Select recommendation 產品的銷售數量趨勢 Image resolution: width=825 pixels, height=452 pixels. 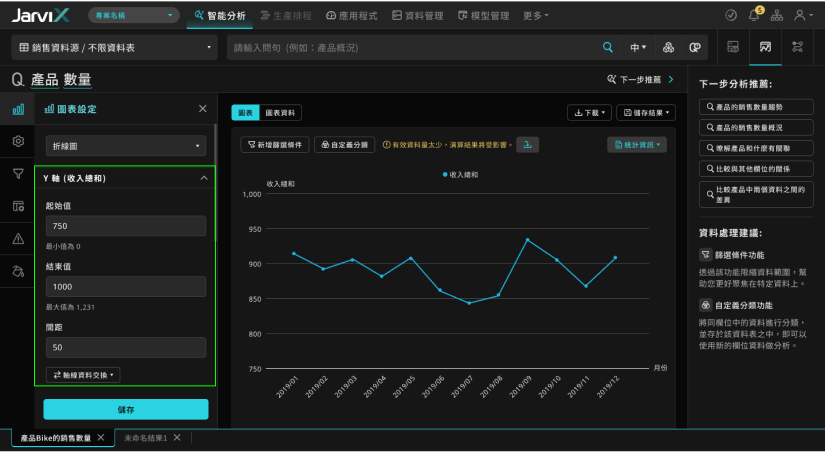point(756,107)
